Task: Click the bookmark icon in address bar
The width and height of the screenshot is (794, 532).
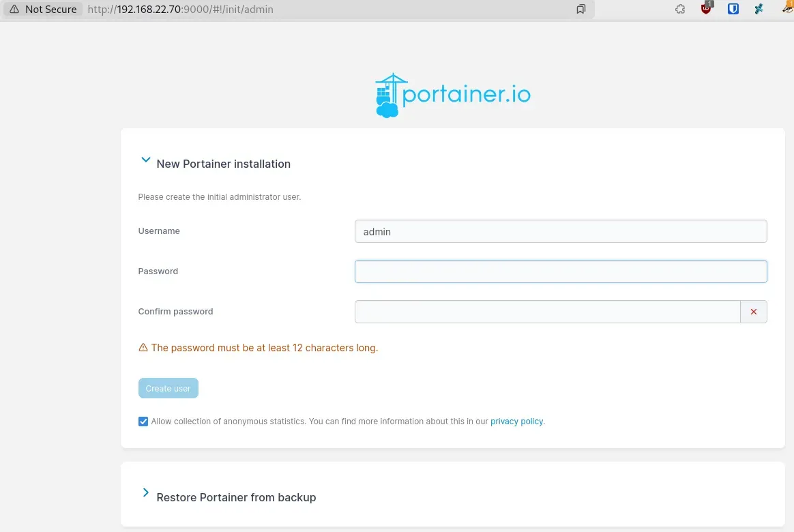Action: pyautogui.click(x=580, y=9)
